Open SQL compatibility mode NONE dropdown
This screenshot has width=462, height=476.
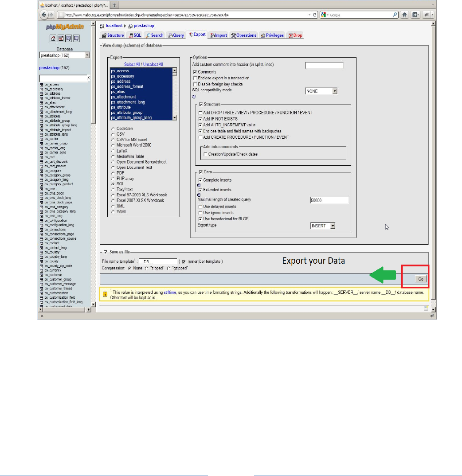(x=321, y=91)
